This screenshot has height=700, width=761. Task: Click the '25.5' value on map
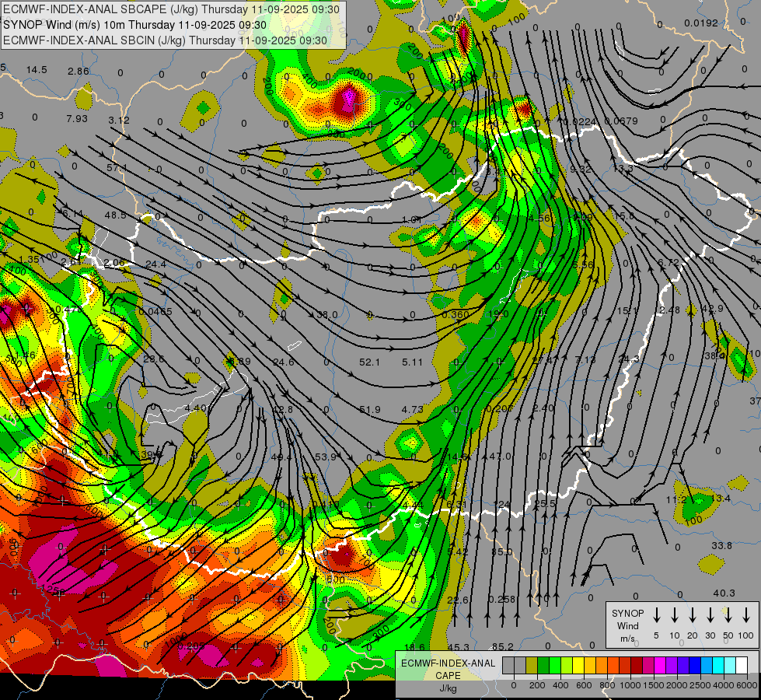(545, 504)
